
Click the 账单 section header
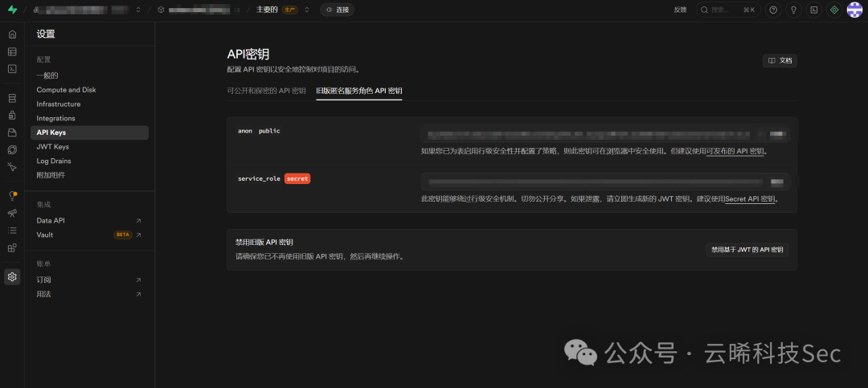pos(43,264)
